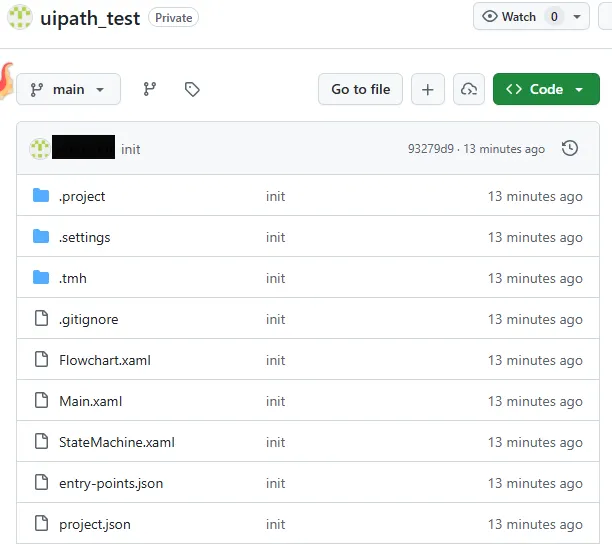Click the .project folder icon
This screenshot has width=612, height=544.
(x=41, y=195)
